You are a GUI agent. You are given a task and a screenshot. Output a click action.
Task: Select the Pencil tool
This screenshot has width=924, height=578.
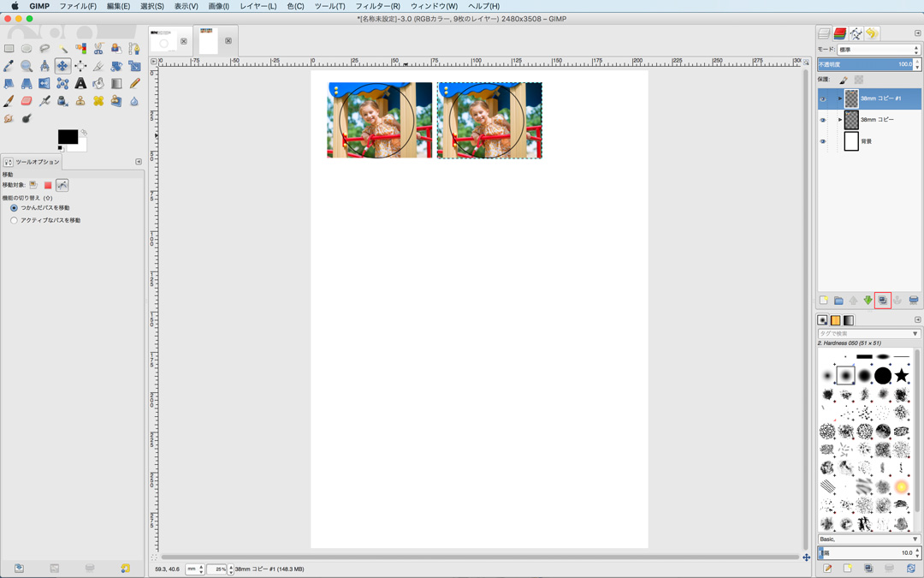coord(134,84)
